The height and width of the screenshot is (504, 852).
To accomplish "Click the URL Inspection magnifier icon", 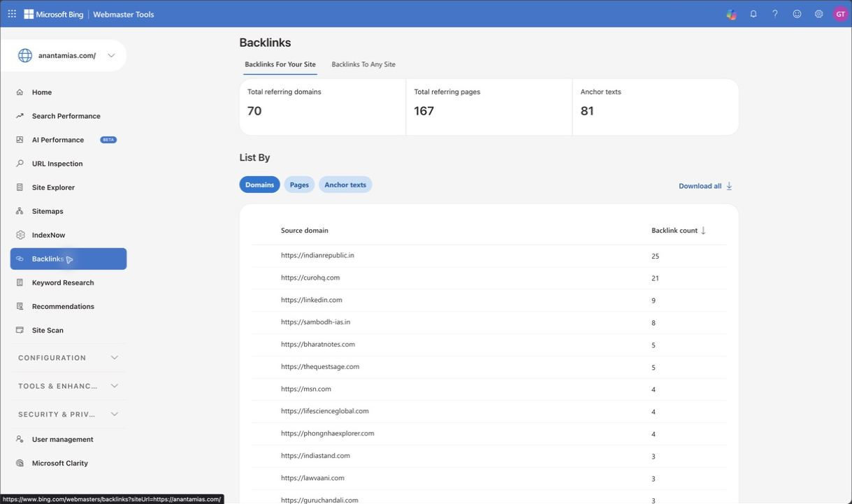I will [20, 164].
